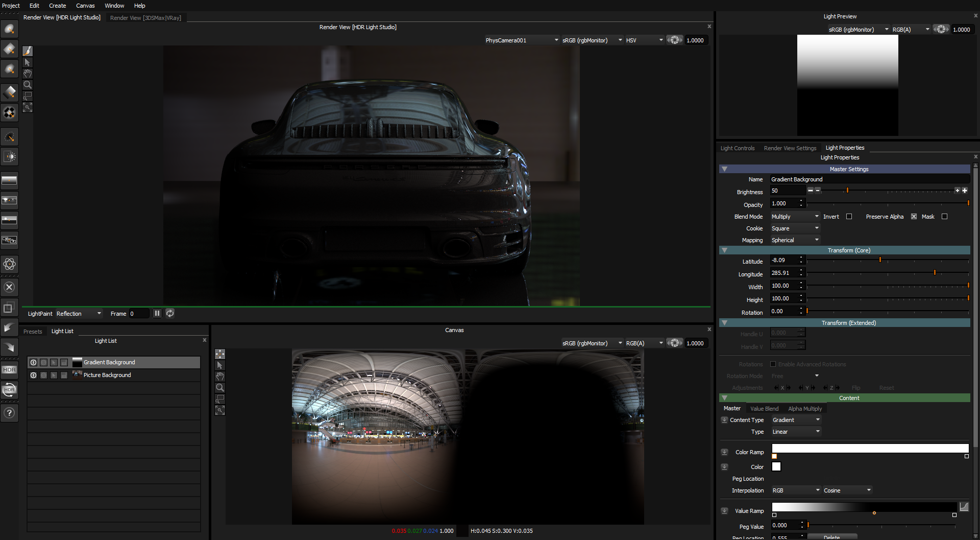The height and width of the screenshot is (540, 980).
Task: Click the four-spotlights cluster icon in left toolbar
Action: [x=9, y=112]
